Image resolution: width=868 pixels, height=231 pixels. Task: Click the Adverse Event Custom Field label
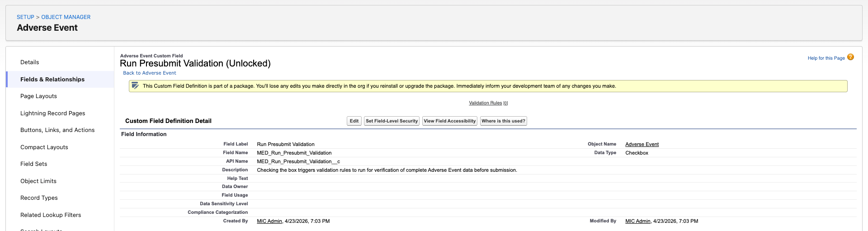pyautogui.click(x=151, y=56)
